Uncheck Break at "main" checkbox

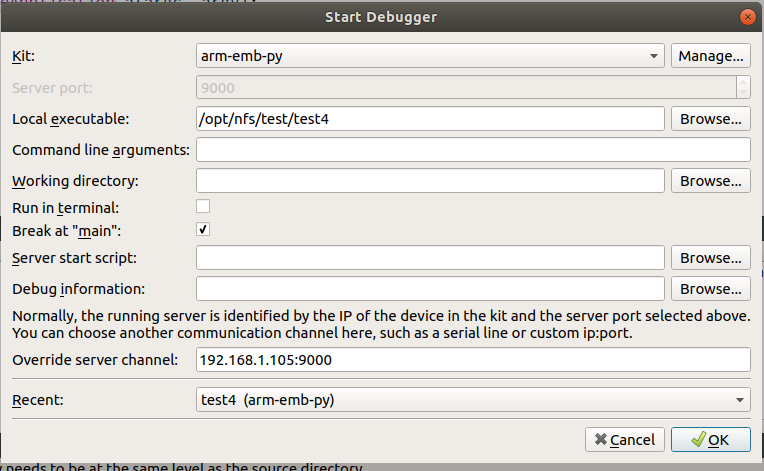point(203,230)
